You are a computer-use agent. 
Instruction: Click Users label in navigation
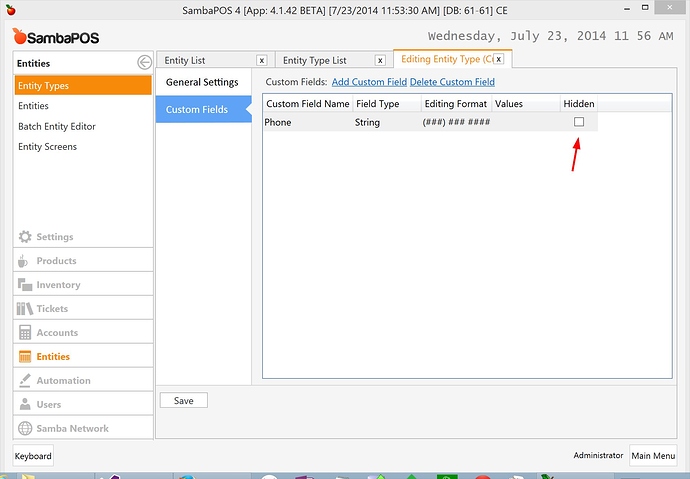[49, 404]
